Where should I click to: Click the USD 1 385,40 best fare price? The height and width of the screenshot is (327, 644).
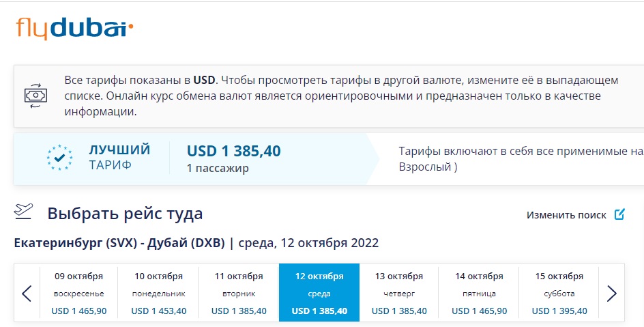tap(234, 151)
